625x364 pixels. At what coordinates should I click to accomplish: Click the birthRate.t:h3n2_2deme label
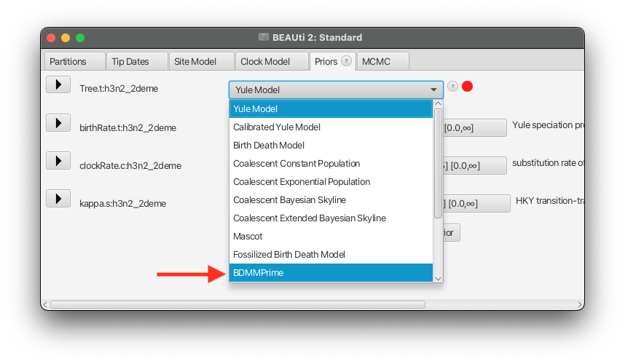tap(128, 128)
